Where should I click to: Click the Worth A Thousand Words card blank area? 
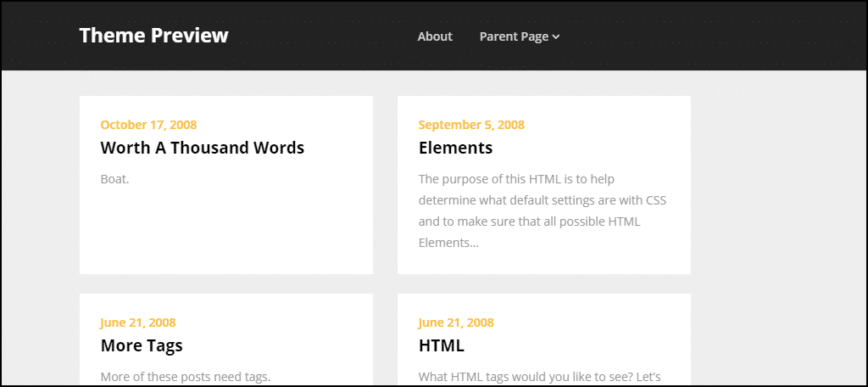(225, 233)
